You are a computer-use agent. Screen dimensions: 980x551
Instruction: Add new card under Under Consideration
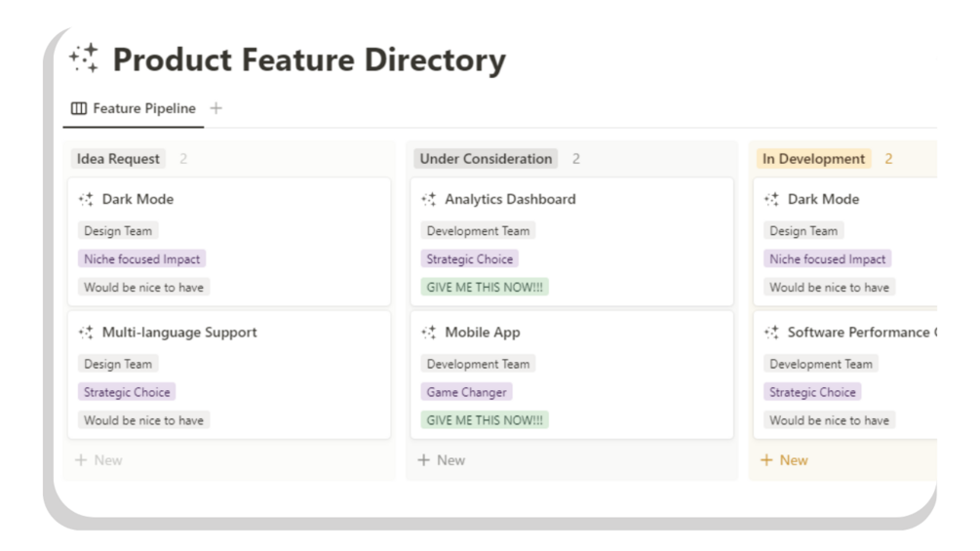(x=442, y=460)
